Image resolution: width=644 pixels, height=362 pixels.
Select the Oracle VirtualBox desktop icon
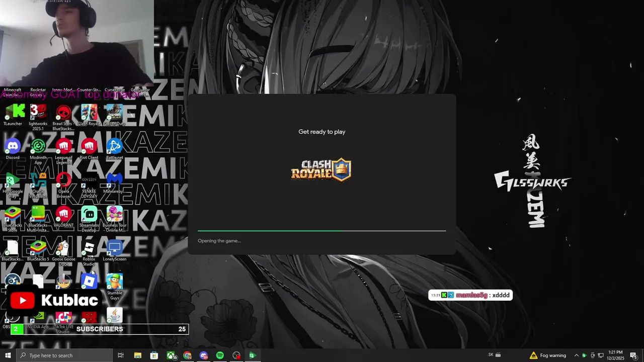pos(38,185)
